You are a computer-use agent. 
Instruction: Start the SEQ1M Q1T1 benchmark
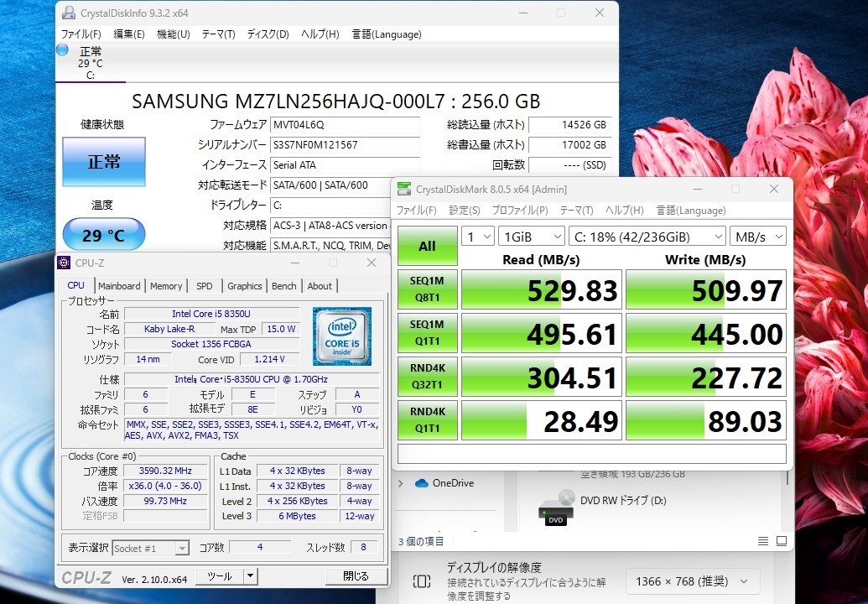tap(428, 333)
